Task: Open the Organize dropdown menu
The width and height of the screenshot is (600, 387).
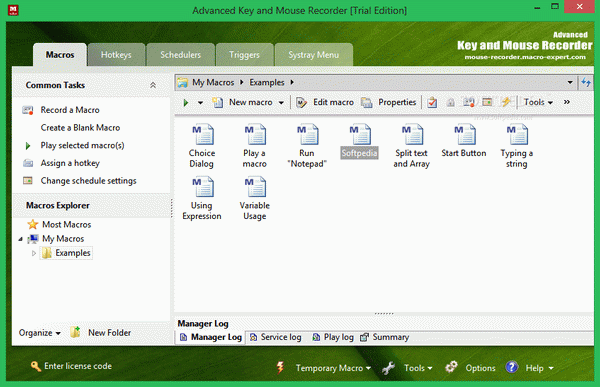Action: point(40,333)
